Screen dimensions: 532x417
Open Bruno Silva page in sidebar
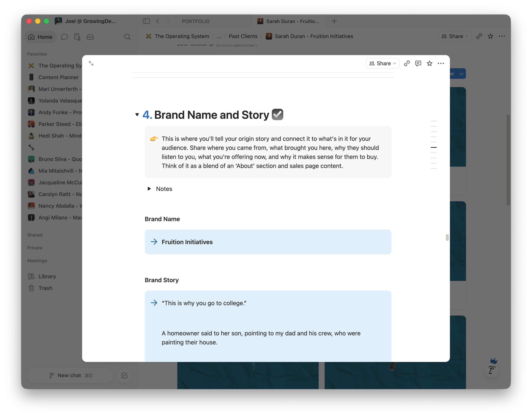tap(54, 159)
